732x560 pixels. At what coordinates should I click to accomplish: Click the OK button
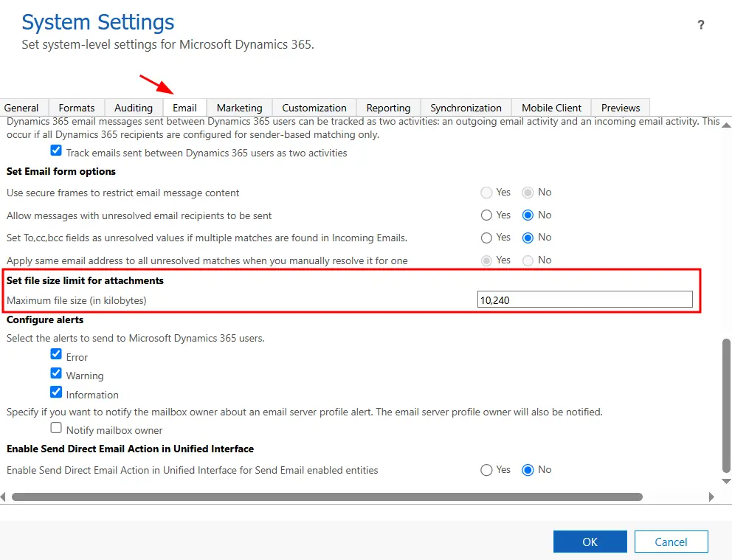(590, 542)
